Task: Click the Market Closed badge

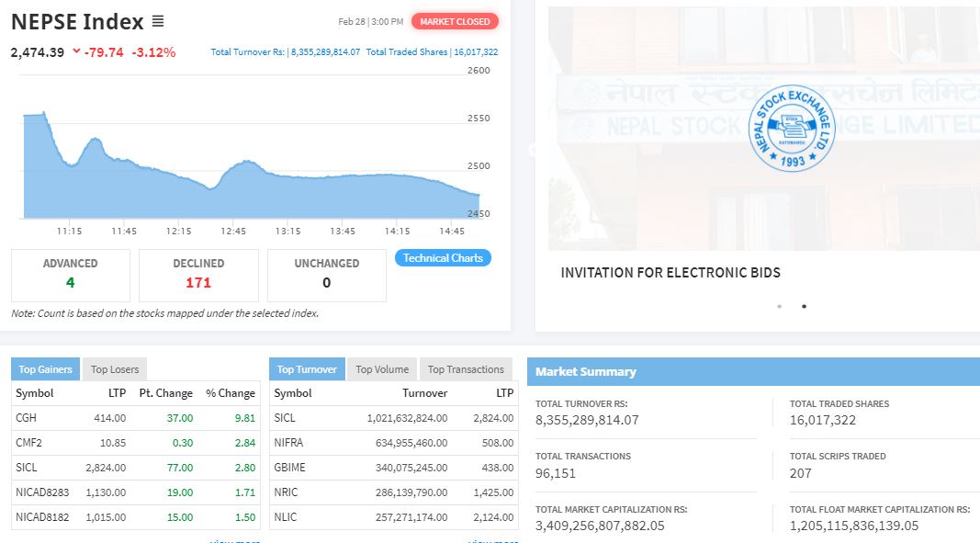Action: click(x=455, y=21)
